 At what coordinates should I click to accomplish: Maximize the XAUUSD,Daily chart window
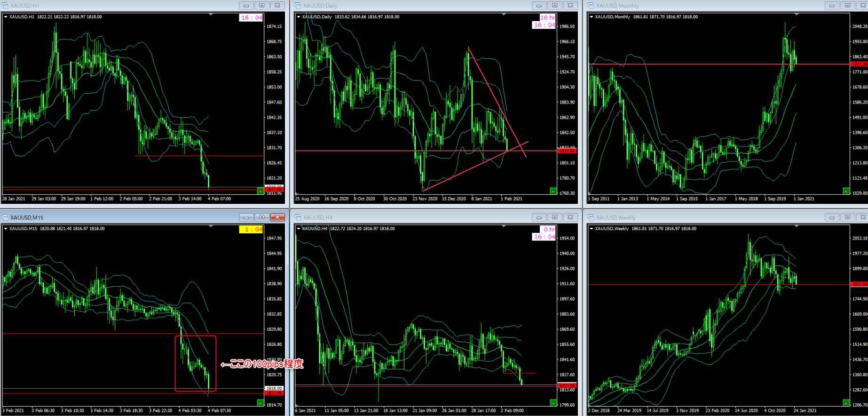coord(554,6)
